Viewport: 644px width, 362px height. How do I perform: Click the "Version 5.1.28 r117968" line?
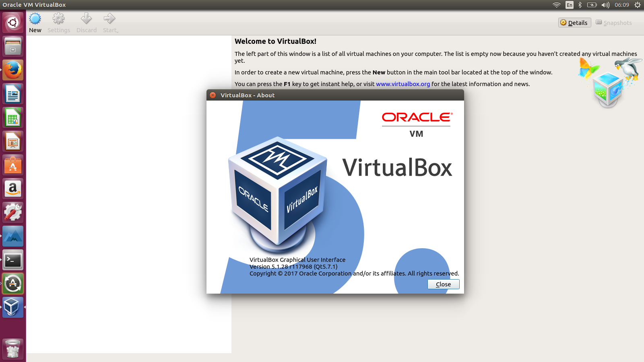tap(293, 267)
